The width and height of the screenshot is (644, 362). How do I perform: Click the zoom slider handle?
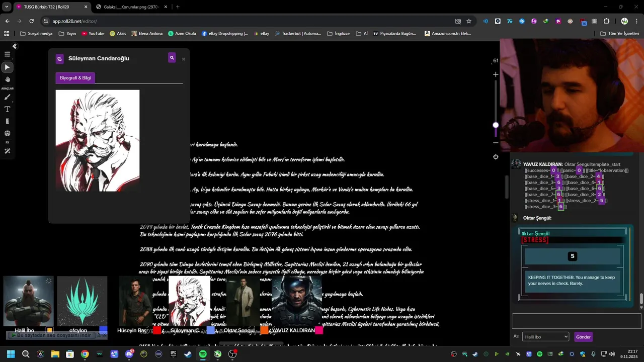pos(496,125)
